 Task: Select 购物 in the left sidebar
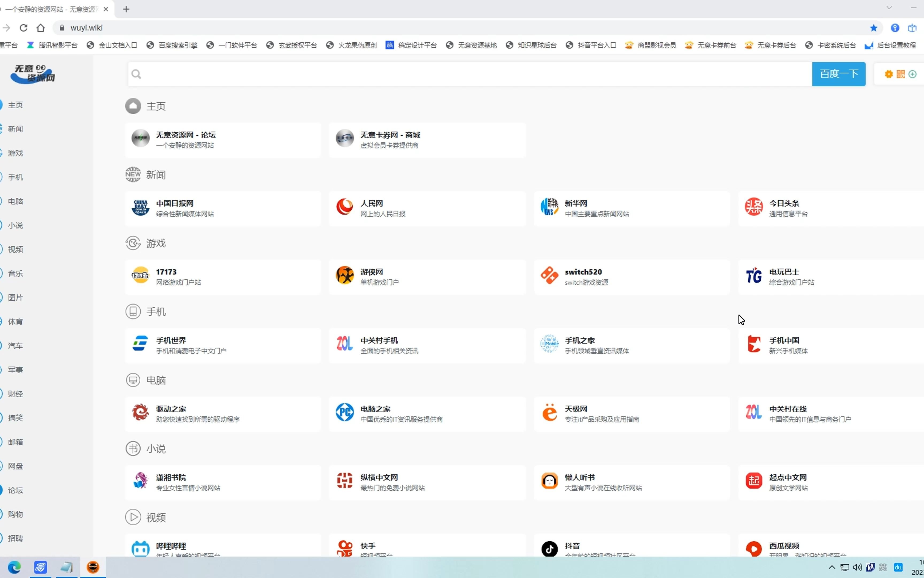click(x=15, y=515)
